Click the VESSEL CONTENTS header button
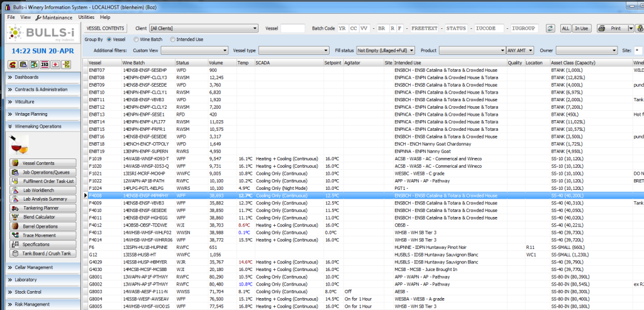Viewport: 644px width, 310px height. (106, 28)
